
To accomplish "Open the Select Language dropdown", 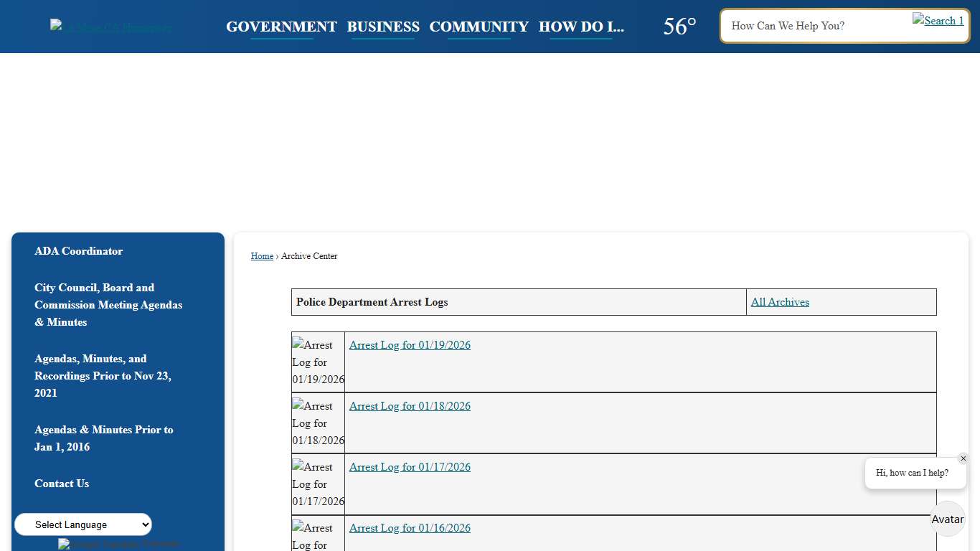I will (83, 524).
